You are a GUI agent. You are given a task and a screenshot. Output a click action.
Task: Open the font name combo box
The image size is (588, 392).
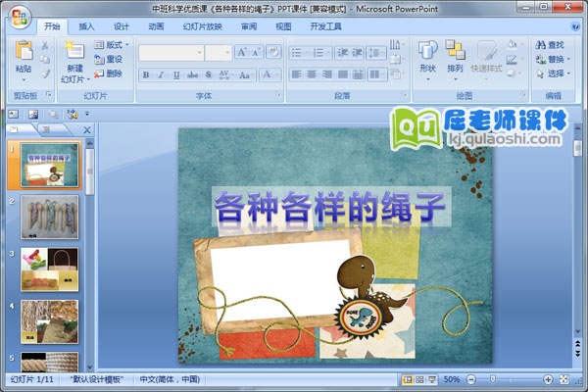coord(171,53)
